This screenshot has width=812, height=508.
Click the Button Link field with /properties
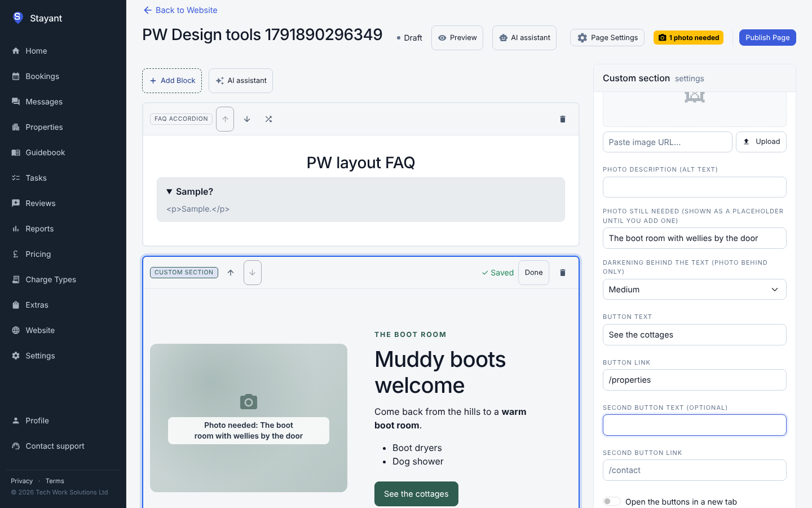point(694,380)
